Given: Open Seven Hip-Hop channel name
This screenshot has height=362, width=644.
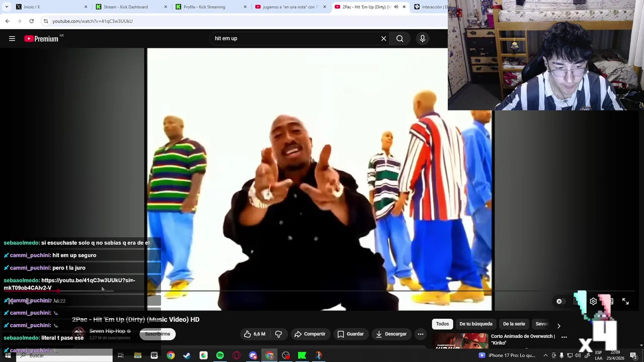Looking at the screenshot, I should tap(107, 331).
